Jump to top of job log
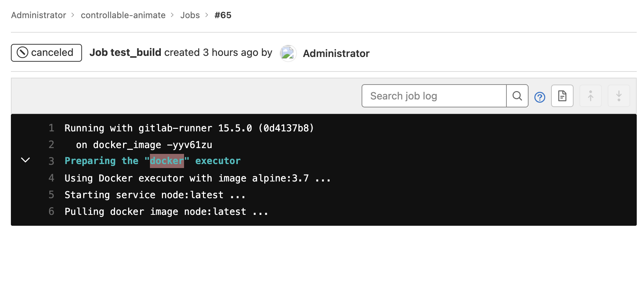The width and height of the screenshot is (644, 286). click(591, 96)
